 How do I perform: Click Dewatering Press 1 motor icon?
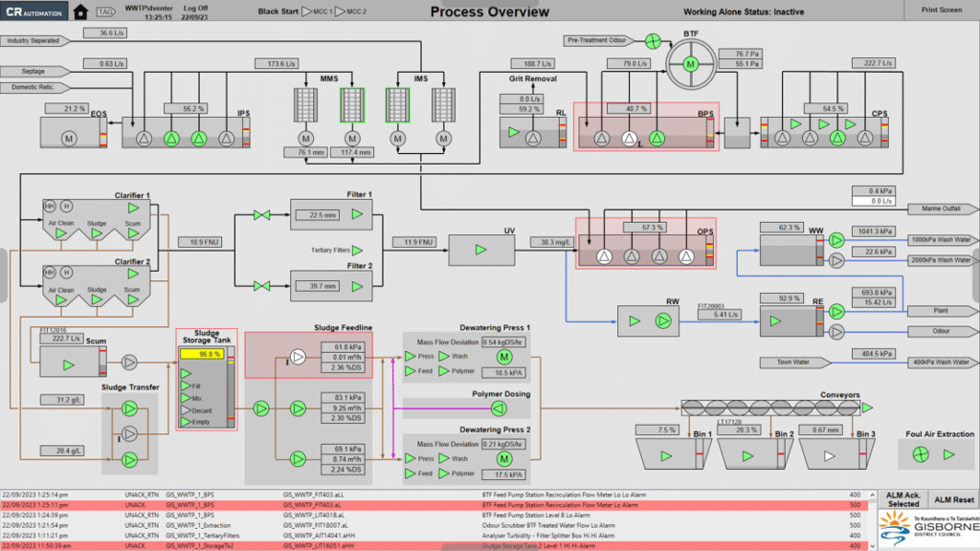(503, 355)
